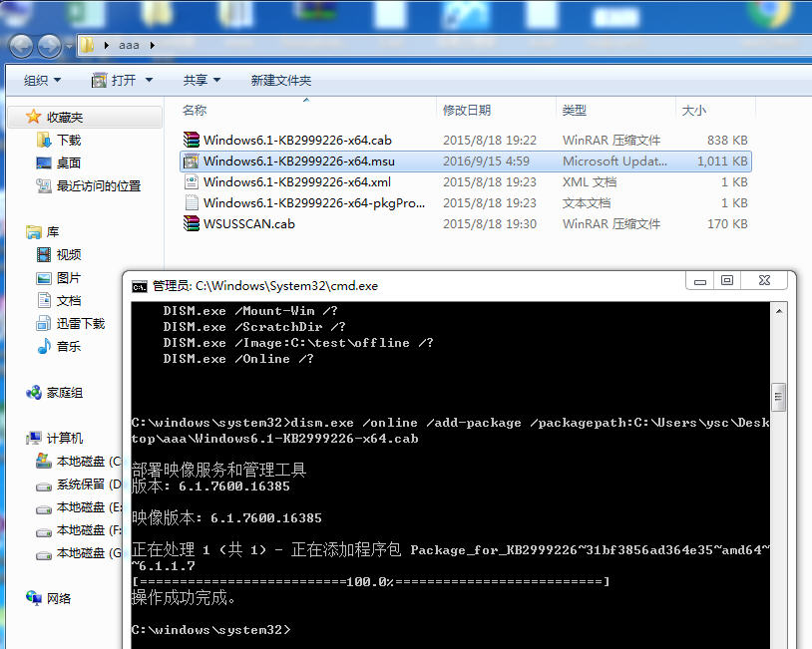Click the 音乐 note icon
The height and width of the screenshot is (649, 812).
tap(44, 346)
